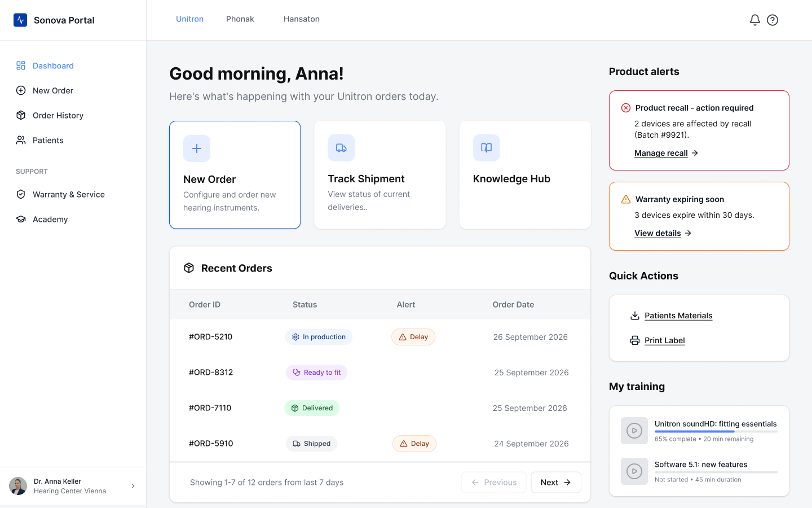The height and width of the screenshot is (508, 812).
Task: Click the Unitron soundHD: fitting essentials title
Action: (x=716, y=424)
